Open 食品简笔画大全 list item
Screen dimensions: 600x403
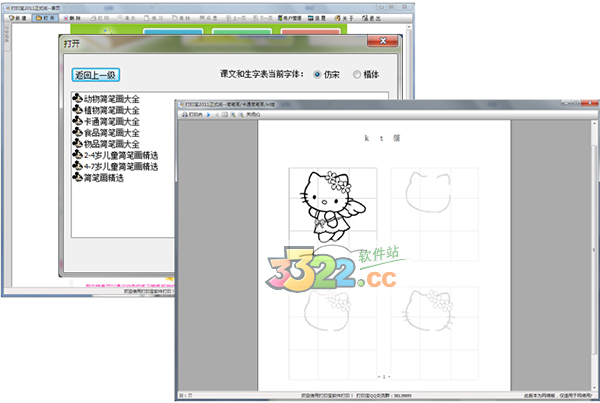click(x=106, y=133)
